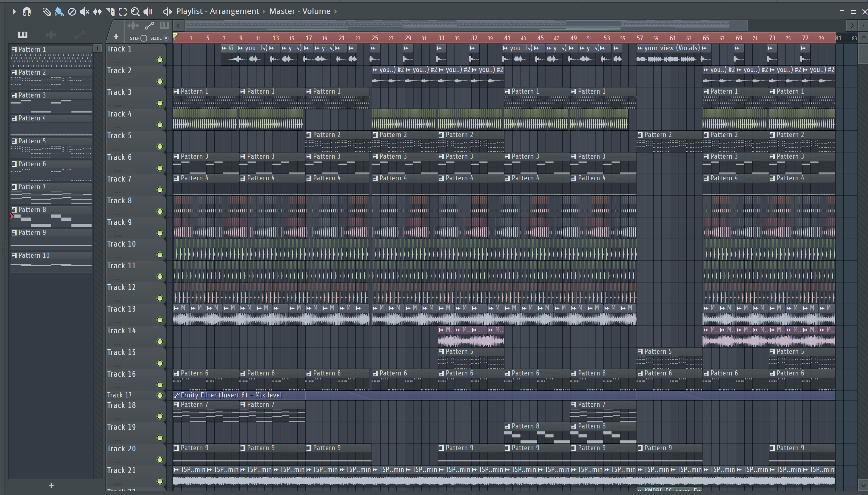The image size is (868, 495).
Task: Open your view (Vocals) clip menu
Action: pos(640,48)
